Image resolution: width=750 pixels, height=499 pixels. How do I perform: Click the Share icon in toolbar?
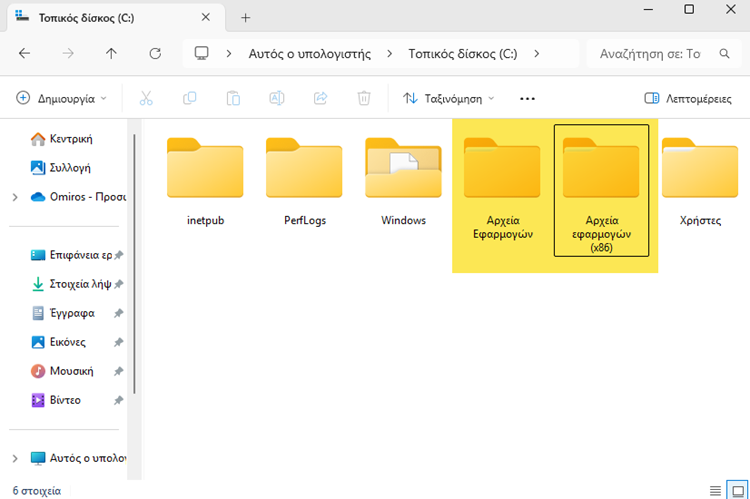320,98
